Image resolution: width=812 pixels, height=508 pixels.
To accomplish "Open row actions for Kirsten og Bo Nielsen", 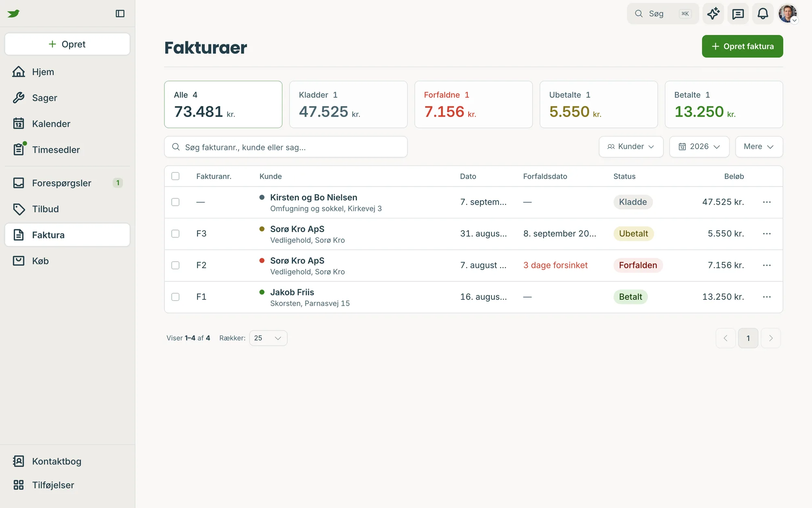I will (x=767, y=202).
